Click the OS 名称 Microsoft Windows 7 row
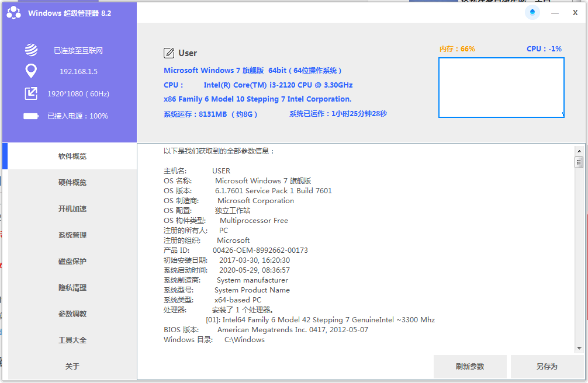588x383 pixels. coord(237,181)
